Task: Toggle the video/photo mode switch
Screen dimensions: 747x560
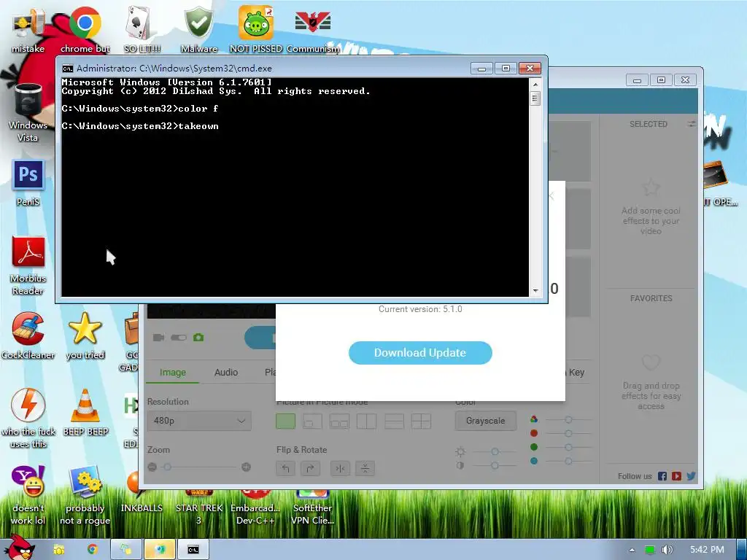Action: [x=179, y=338]
